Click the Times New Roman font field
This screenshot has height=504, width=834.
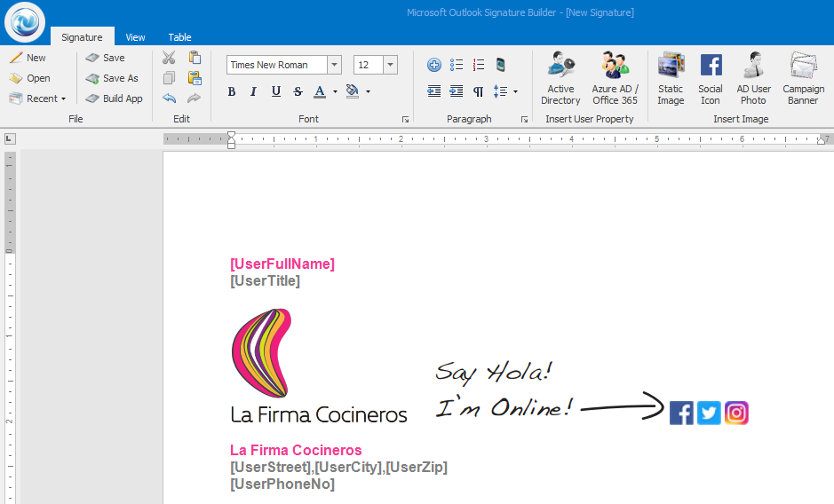pos(276,65)
